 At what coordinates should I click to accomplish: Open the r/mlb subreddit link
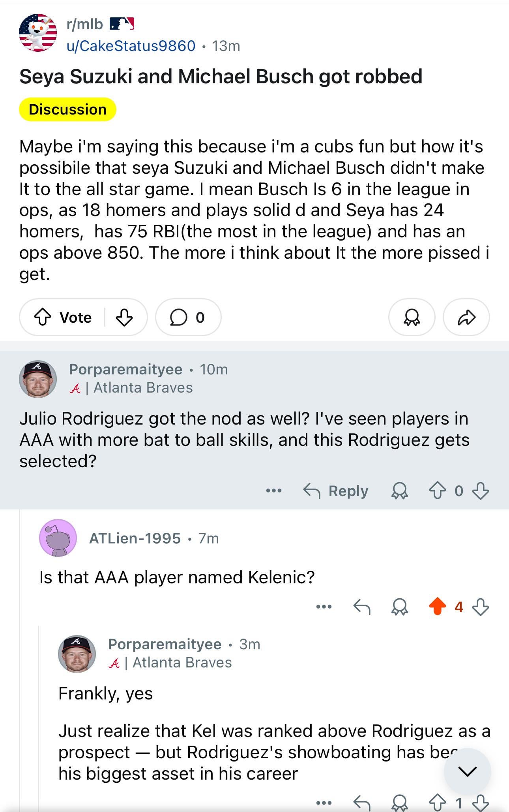(85, 24)
